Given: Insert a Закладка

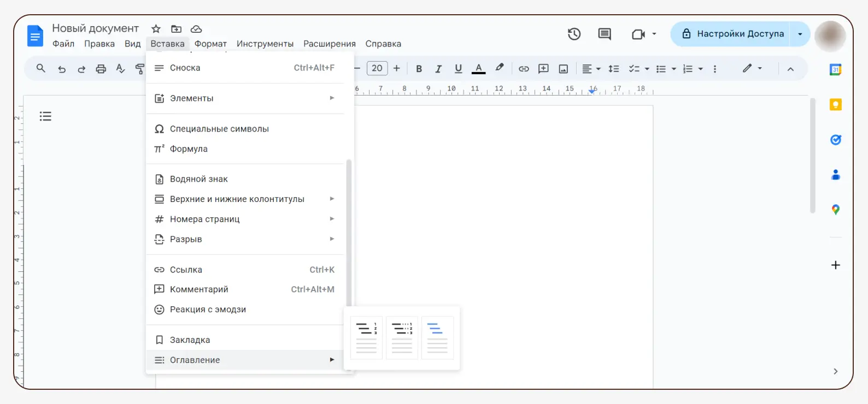Looking at the screenshot, I should (x=245, y=340).
